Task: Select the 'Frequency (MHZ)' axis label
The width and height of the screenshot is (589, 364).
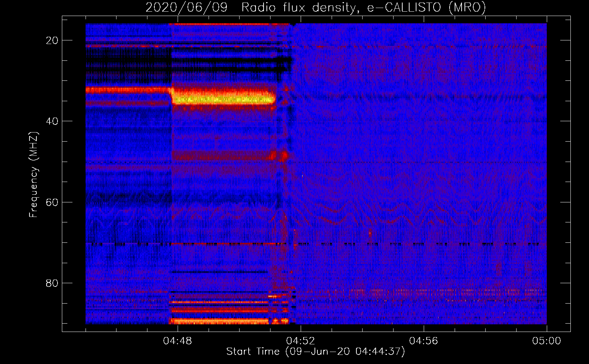Action: [x=33, y=175]
